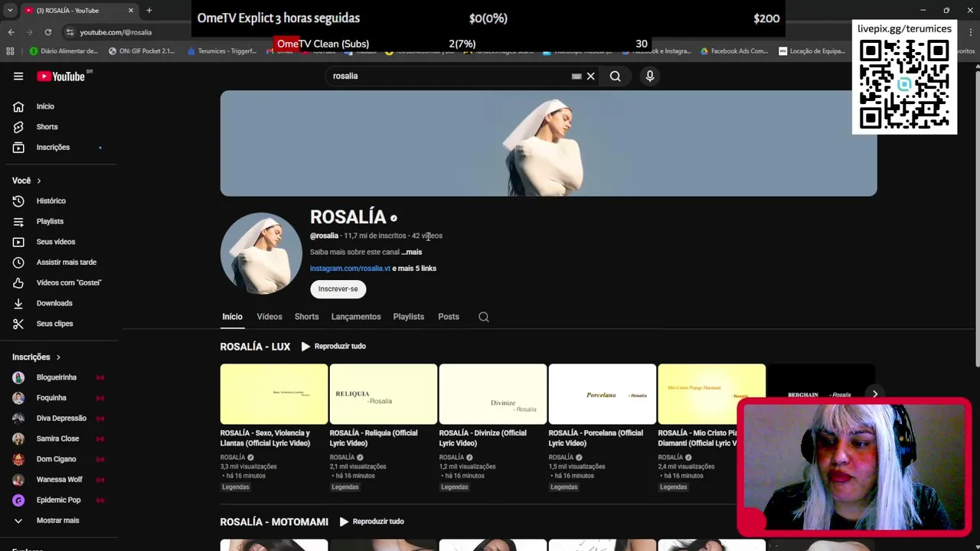Open Wanessa Wolf subscription channel
The width and height of the screenshot is (980, 551).
click(58, 480)
